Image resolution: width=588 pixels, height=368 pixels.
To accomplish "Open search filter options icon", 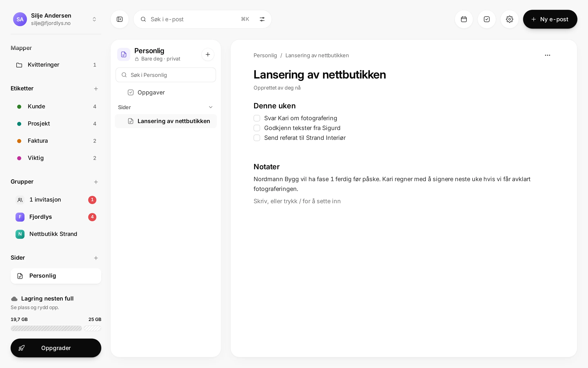I will coord(262,19).
